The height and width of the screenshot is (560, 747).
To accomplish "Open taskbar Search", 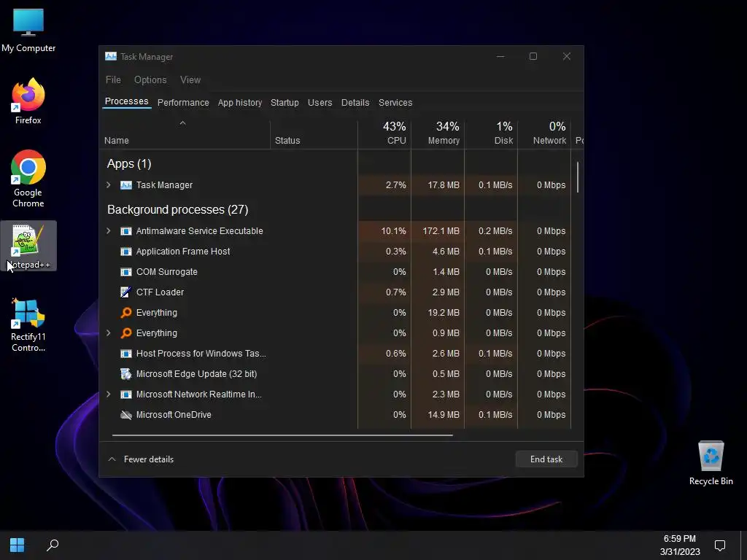I will 53,545.
